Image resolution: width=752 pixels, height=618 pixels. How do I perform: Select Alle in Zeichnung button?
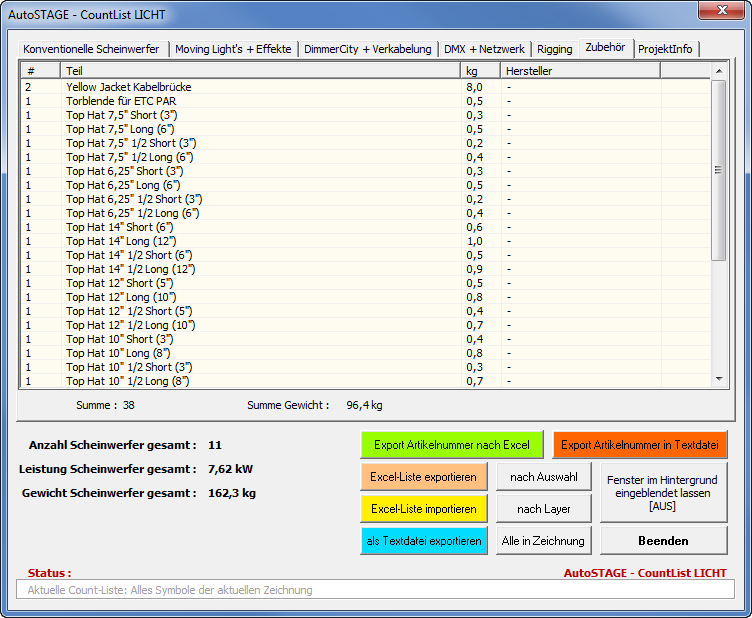(543, 541)
